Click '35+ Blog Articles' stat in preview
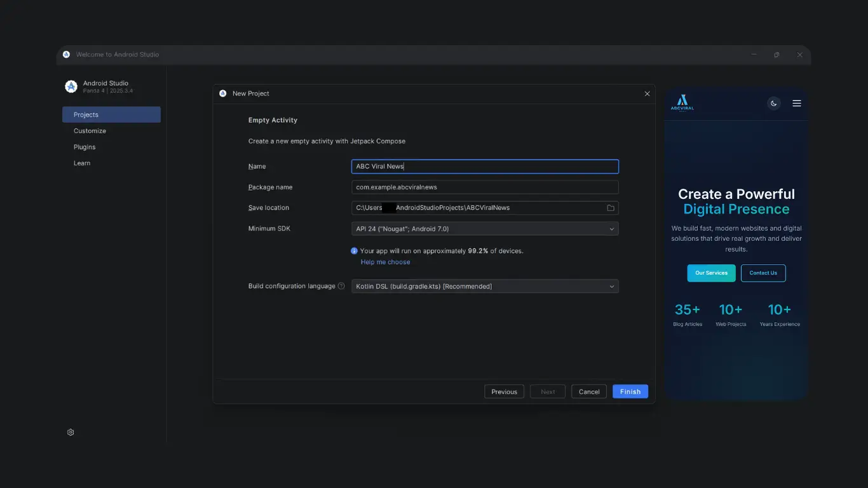 688,315
